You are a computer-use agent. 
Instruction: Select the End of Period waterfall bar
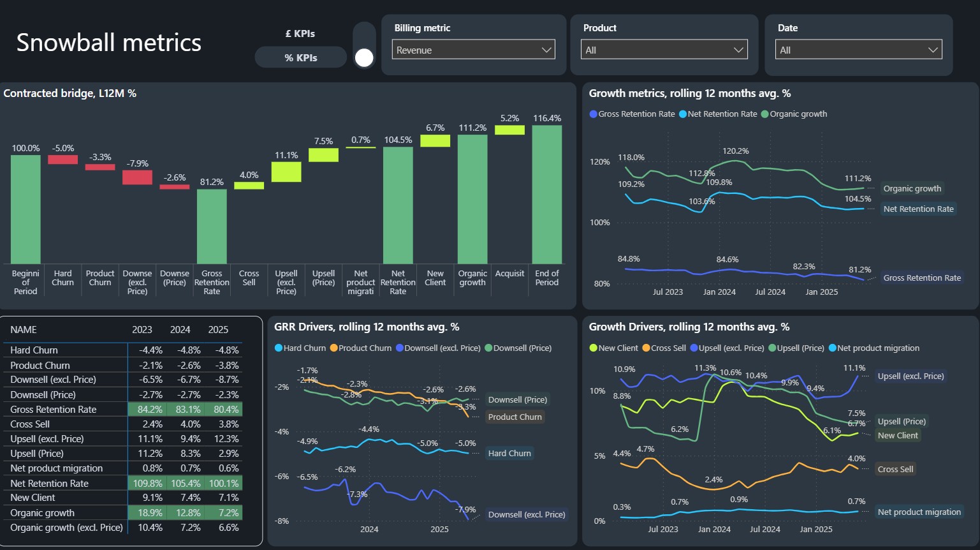click(547, 195)
